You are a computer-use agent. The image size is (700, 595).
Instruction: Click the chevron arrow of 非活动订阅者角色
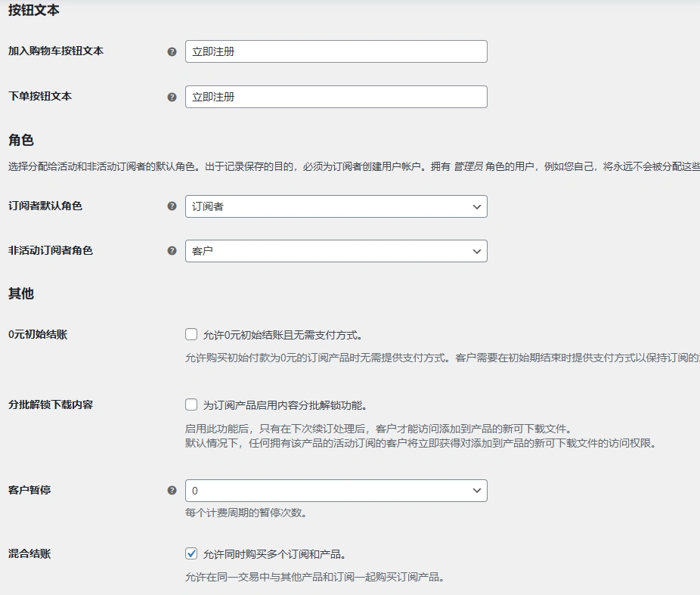point(476,250)
